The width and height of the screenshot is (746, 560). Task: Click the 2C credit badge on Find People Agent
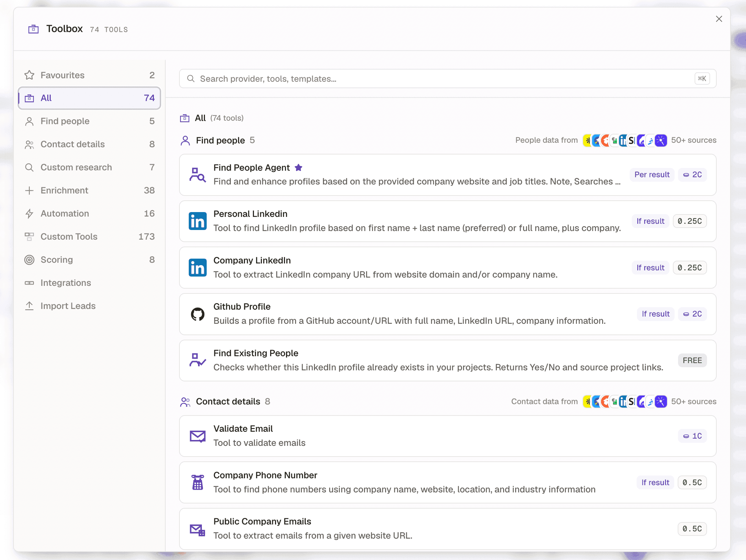[x=693, y=175]
